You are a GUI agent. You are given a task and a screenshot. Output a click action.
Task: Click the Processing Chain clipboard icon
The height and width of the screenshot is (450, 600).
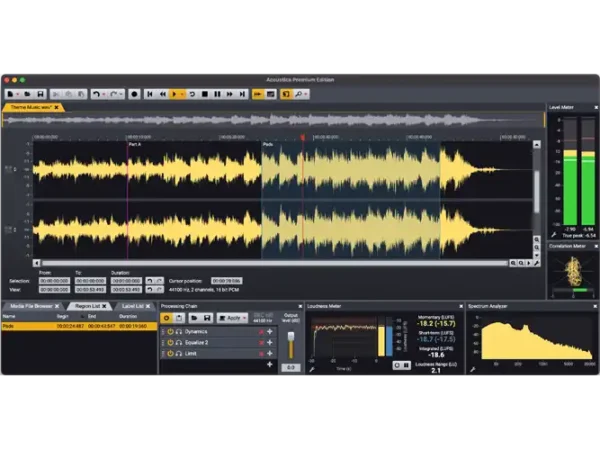pos(179,318)
